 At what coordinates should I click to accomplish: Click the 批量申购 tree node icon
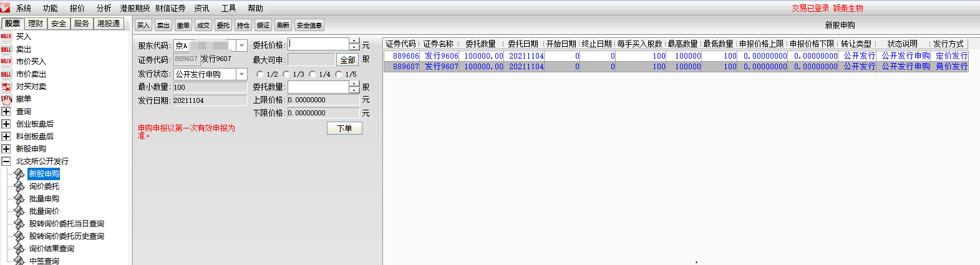(19, 199)
